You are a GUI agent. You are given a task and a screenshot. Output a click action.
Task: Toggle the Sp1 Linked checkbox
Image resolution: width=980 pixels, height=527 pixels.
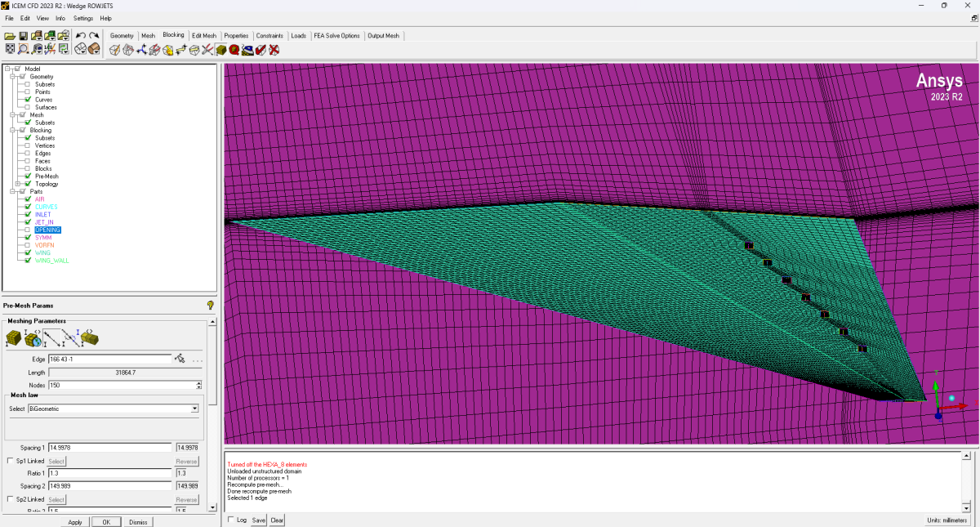pyautogui.click(x=10, y=461)
